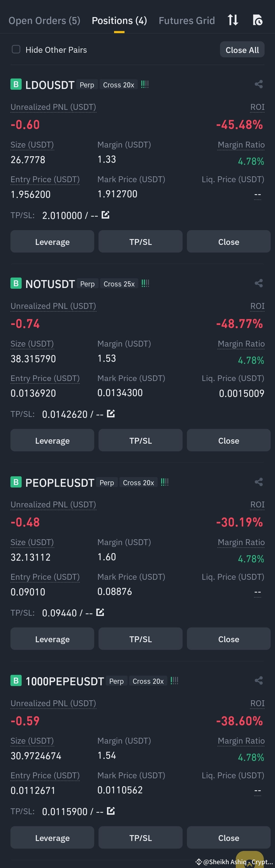Share the LDOUSDT position
The width and height of the screenshot is (275, 868).
coord(258,84)
